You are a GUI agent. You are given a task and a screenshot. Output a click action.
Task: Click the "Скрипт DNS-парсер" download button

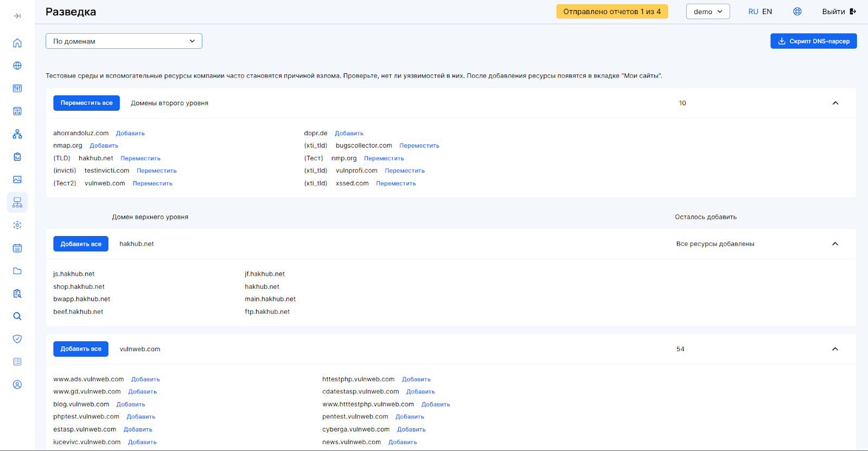click(813, 41)
